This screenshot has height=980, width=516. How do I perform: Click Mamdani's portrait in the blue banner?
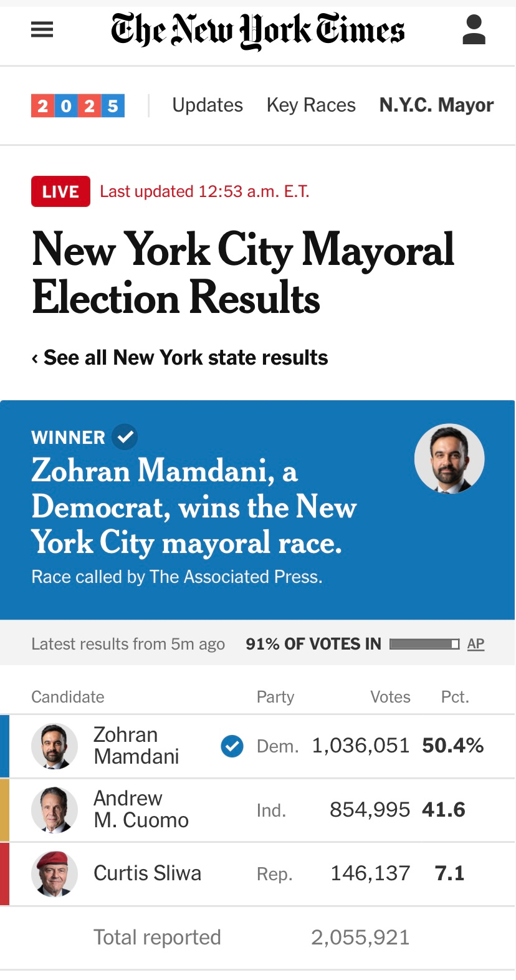(x=449, y=459)
